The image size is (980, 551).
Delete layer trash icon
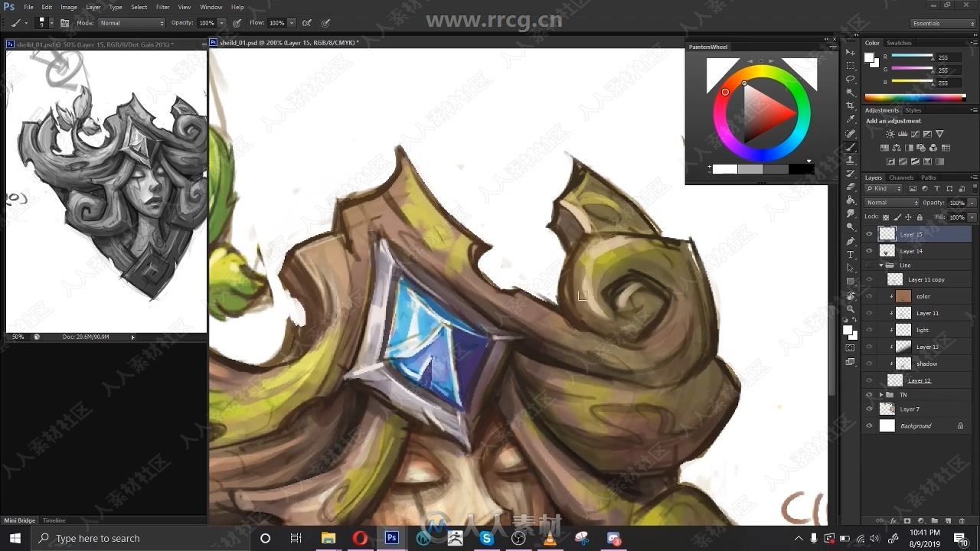point(962,520)
